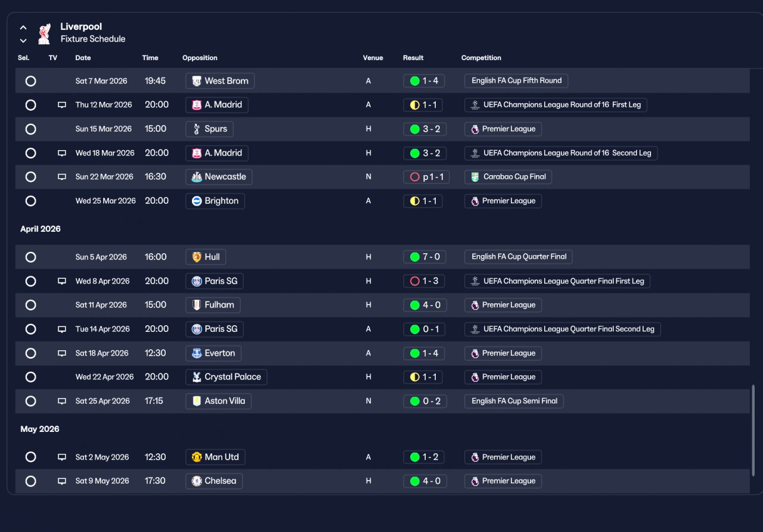Click the TV broadcast icon for Aston Villa fixture
763x532 pixels.
click(x=62, y=401)
